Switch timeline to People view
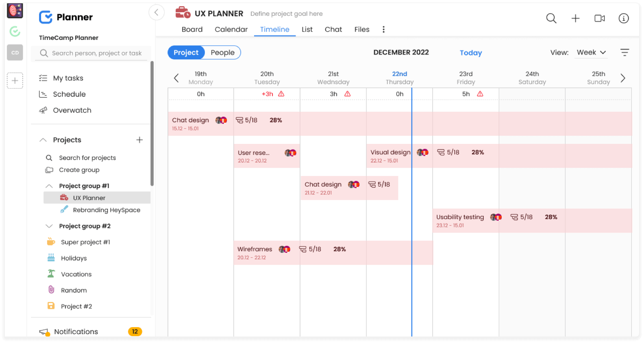644x343 pixels. [222, 52]
